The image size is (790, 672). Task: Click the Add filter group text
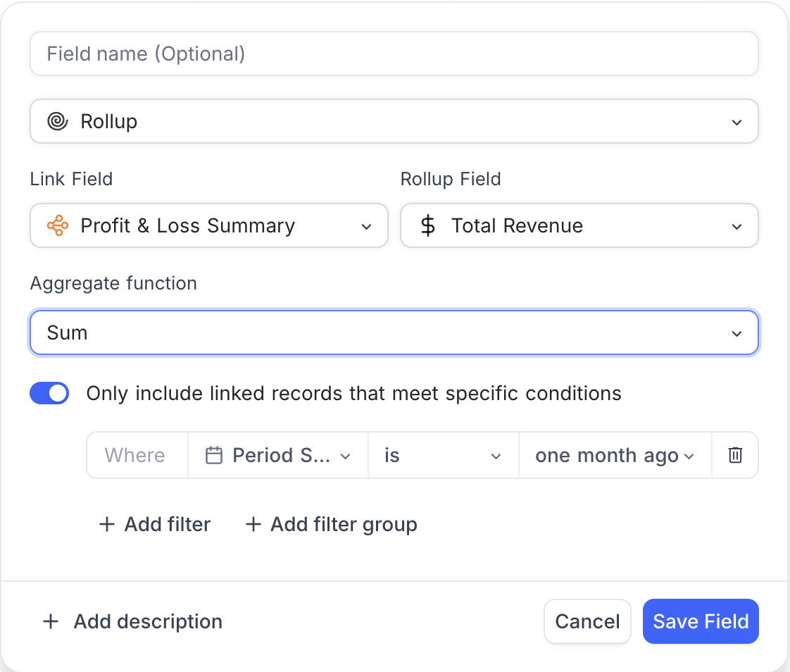[x=344, y=525]
